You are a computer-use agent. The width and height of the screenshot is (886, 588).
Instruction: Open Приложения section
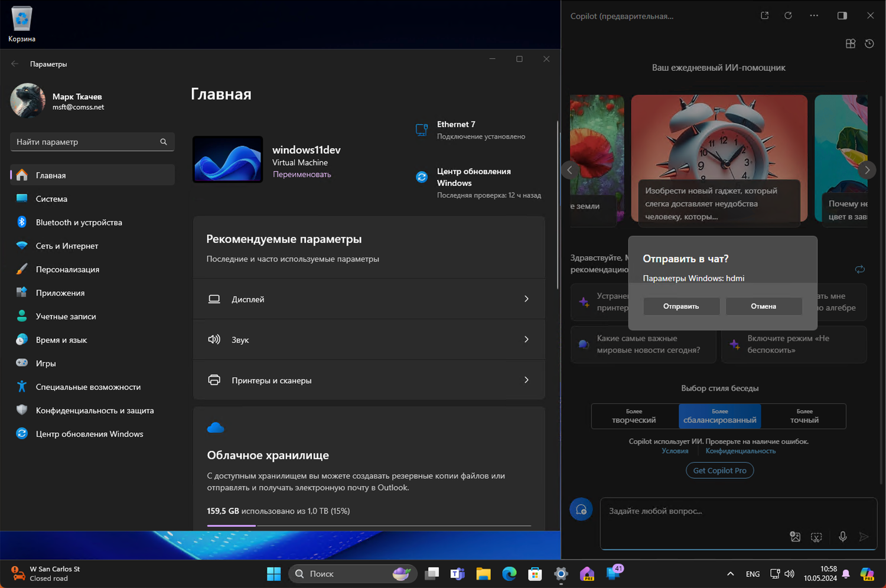(x=93, y=293)
